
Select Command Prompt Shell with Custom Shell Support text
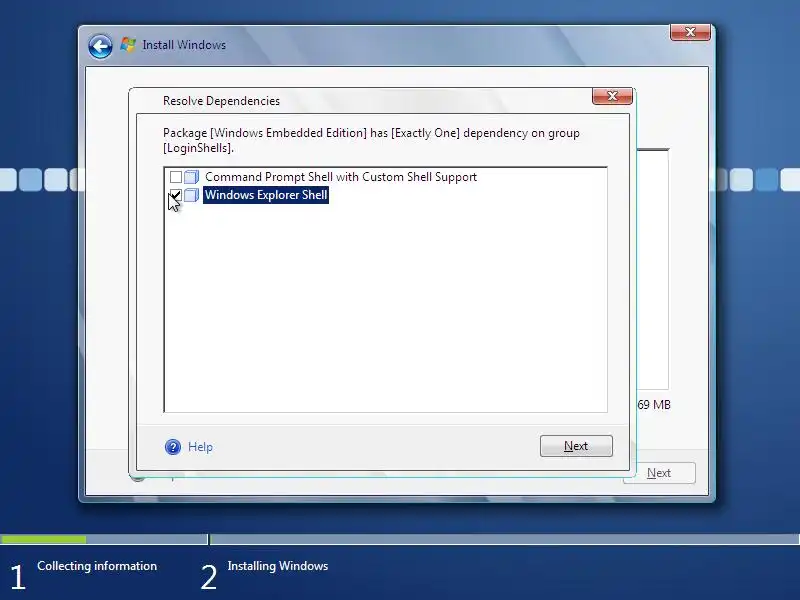[x=341, y=177]
